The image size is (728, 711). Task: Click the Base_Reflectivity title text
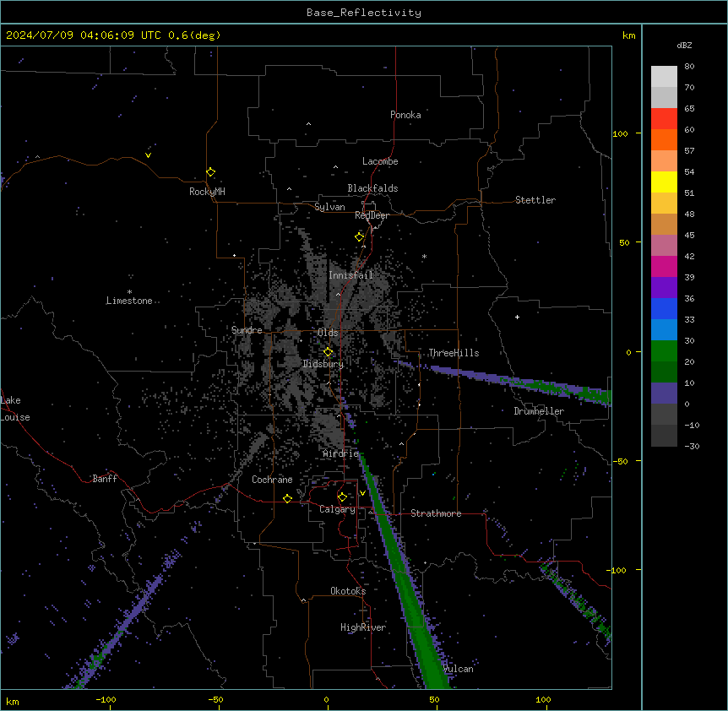pos(364,13)
